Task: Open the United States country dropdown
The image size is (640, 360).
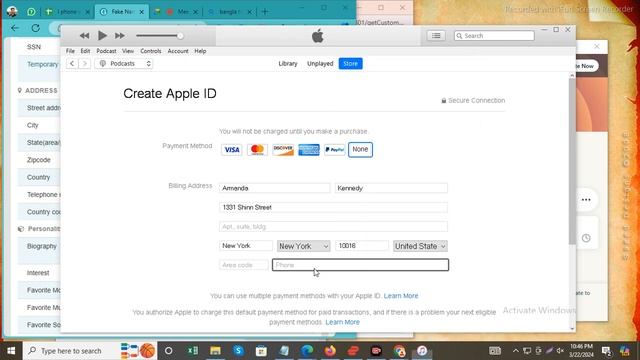Action: 420,246
